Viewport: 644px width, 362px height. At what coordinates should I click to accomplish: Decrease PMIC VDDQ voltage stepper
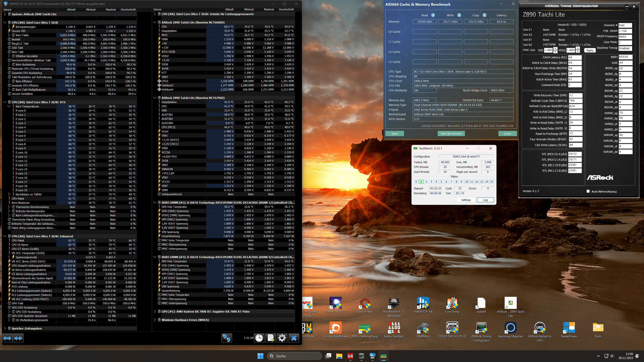pos(578,51)
